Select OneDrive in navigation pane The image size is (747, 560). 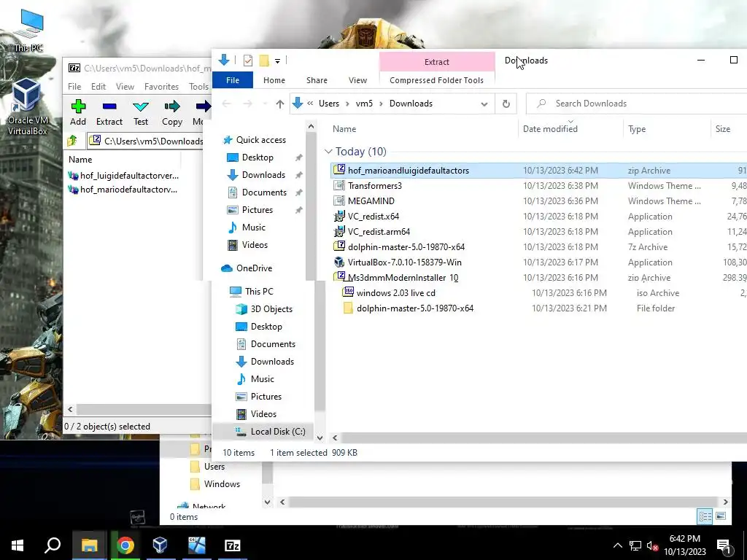pyautogui.click(x=254, y=268)
